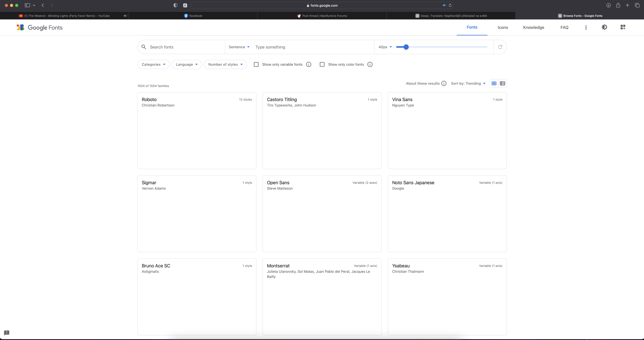This screenshot has width=644, height=340.
Task: Open the Noto Sans Japanese card
Action: click(x=447, y=214)
